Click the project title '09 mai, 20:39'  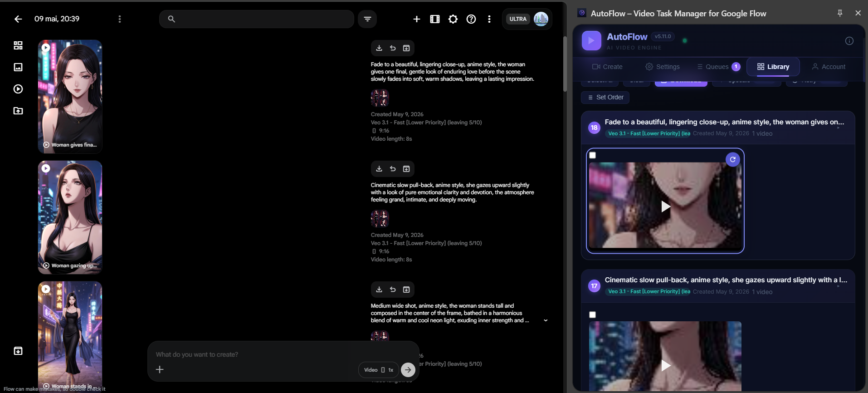pyautogui.click(x=57, y=19)
